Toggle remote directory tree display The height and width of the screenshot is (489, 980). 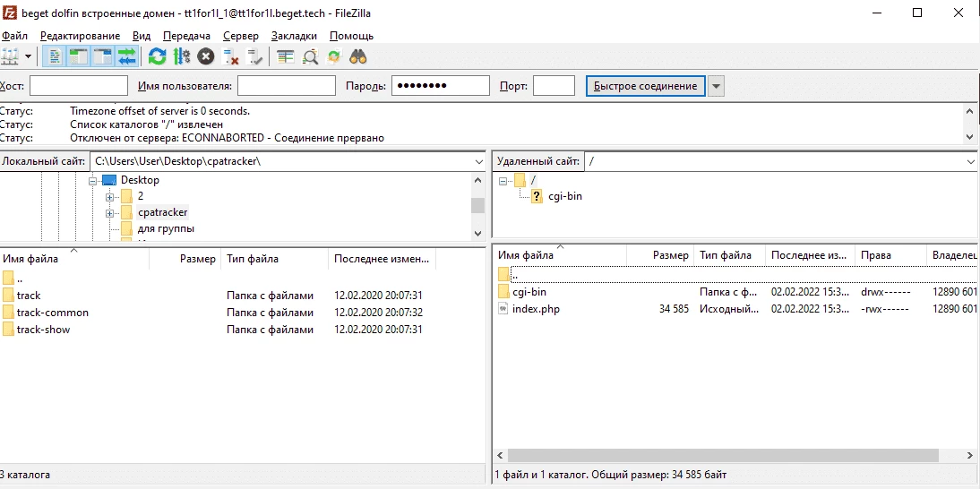tap(103, 56)
